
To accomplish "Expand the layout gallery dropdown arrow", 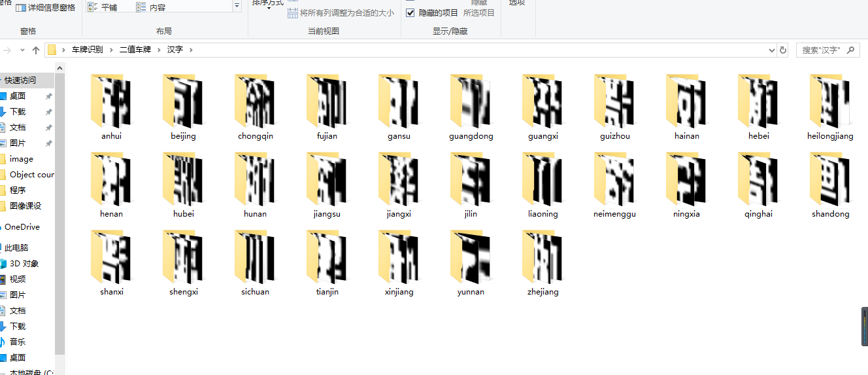I will click(237, 7).
